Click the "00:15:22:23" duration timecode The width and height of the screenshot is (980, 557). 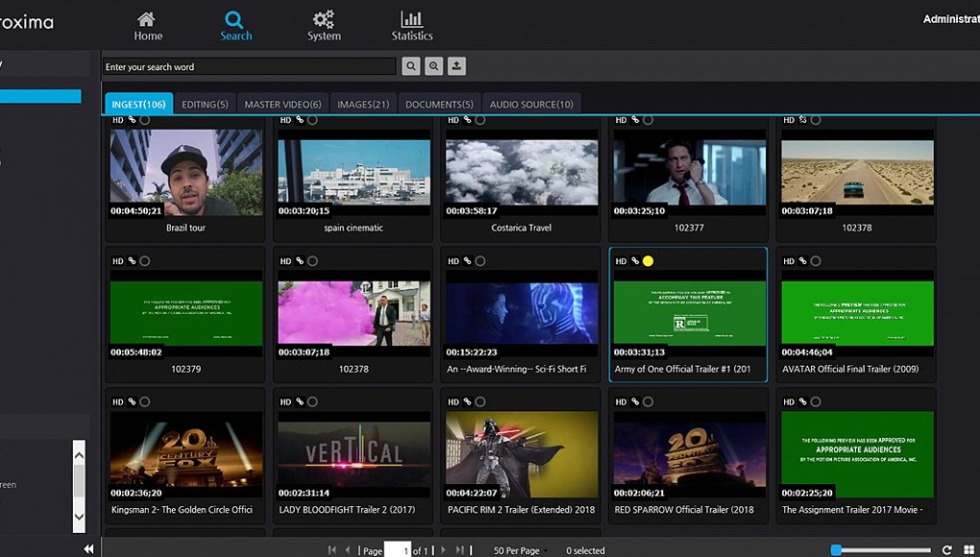click(472, 351)
